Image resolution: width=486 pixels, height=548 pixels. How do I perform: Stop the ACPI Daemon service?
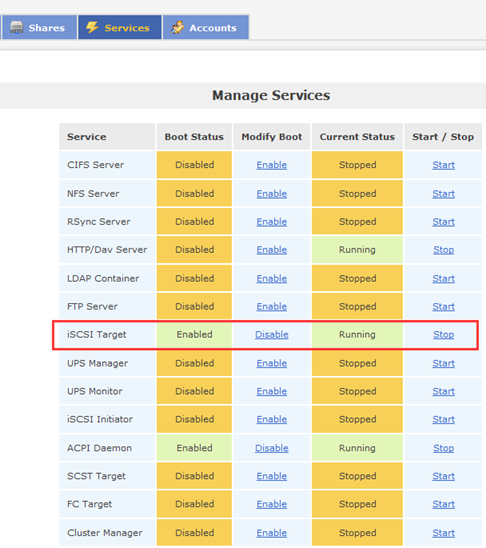(443, 448)
